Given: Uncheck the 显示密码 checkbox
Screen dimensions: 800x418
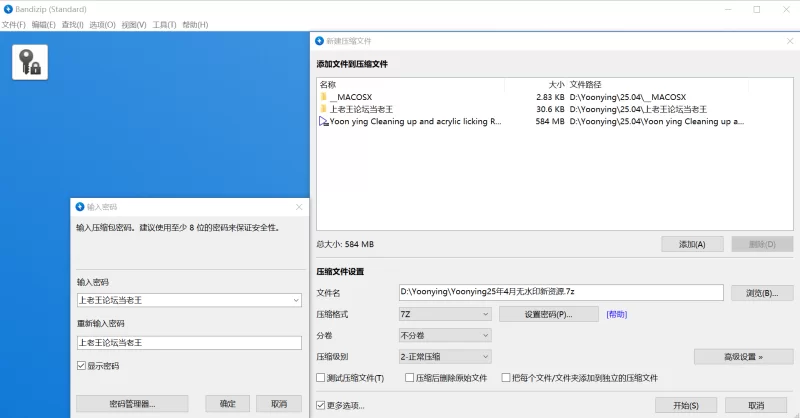Looking at the screenshot, I should click(x=82, y=366).
